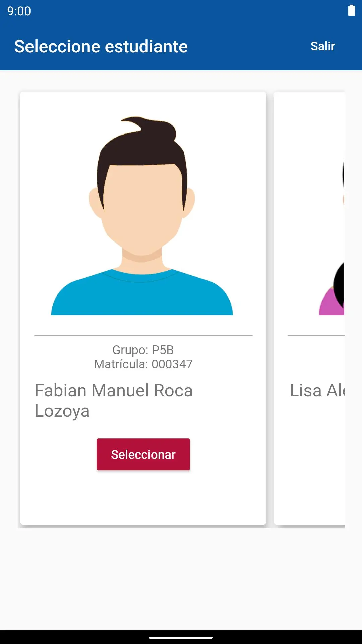Click the blue shirt on Fabian's avatar
This screenshot has height=644, width=362.
point(142,295)
